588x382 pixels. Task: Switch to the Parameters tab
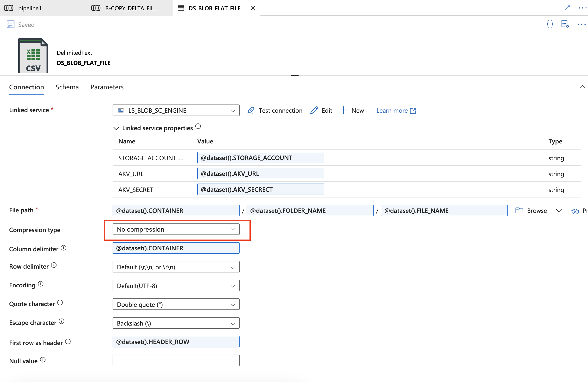(x=106, y=87)
